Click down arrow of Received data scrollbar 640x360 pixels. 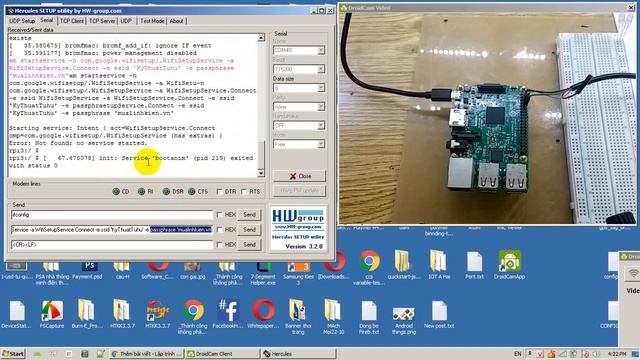[x=261, y=173]
